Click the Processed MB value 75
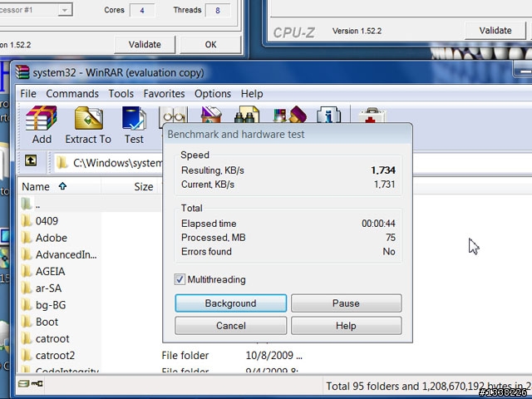The width and height of the screenshot is (532, 399). point(391,238)
